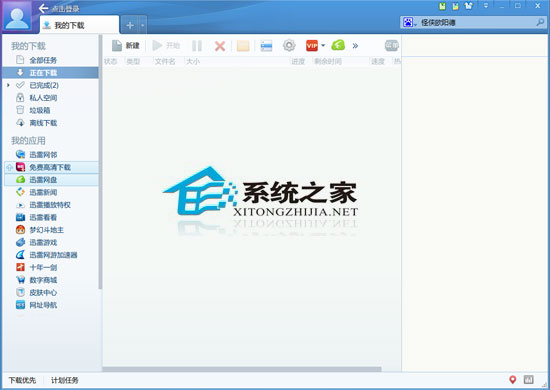Screen dimensions: 550x390
Task: Click the task list horizontal scrollbar
Action: 242,369
